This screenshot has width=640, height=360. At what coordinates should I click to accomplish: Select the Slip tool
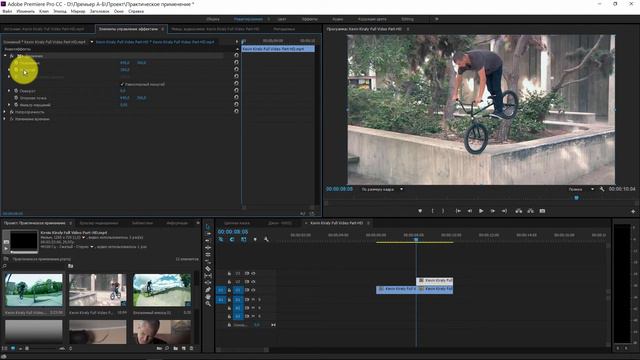[x=208, y=276]
